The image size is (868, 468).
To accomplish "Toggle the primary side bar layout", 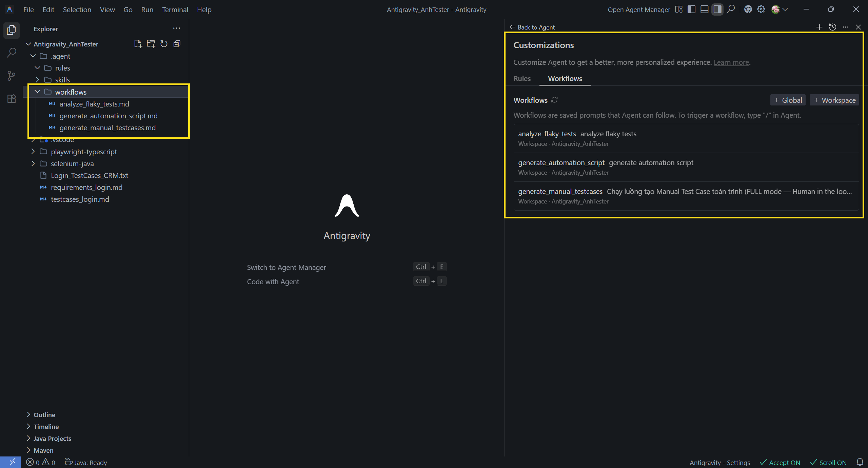I will click(691, 9).
